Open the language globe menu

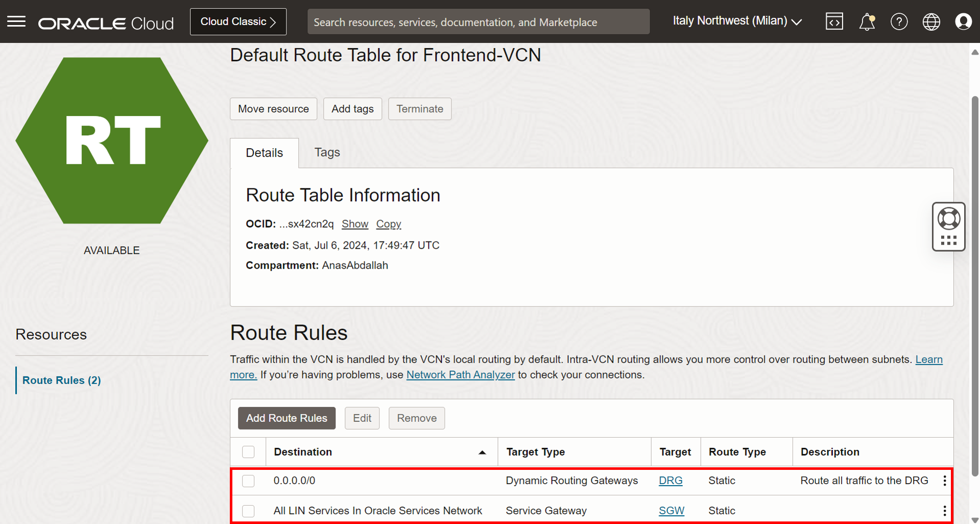point(931,21)
